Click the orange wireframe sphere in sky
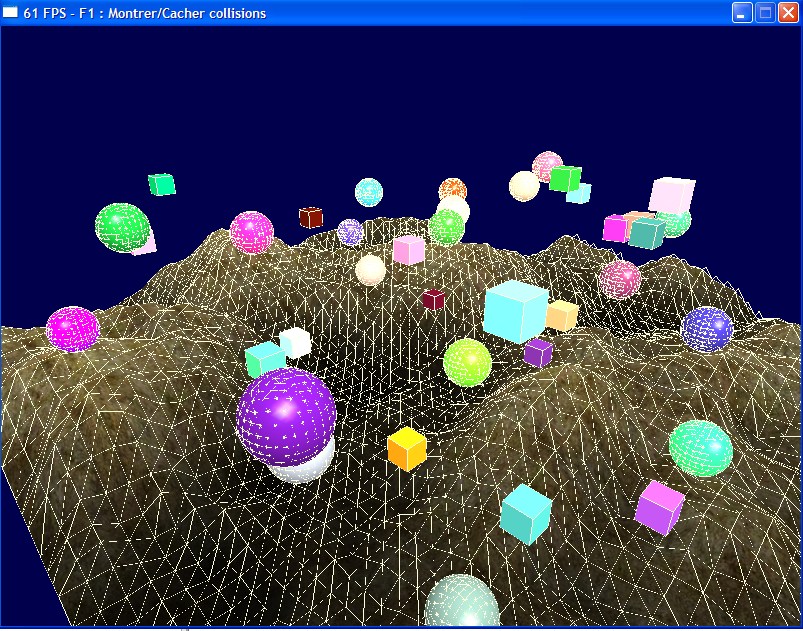The height and width of the screenshot is (631, 803). 453,189
